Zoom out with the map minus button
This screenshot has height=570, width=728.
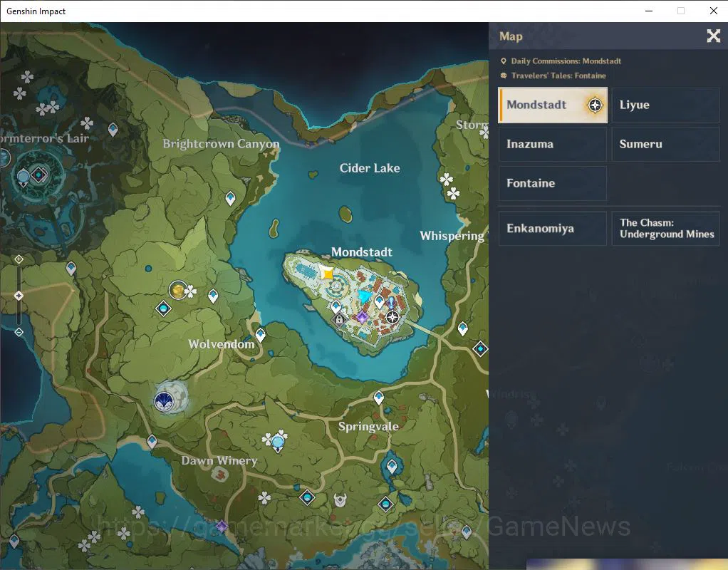coord(19,332)
